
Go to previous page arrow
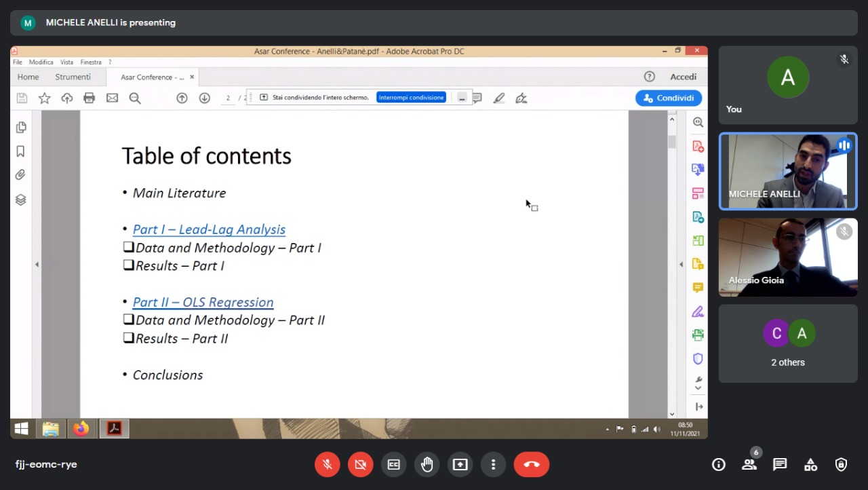(182, 98)
